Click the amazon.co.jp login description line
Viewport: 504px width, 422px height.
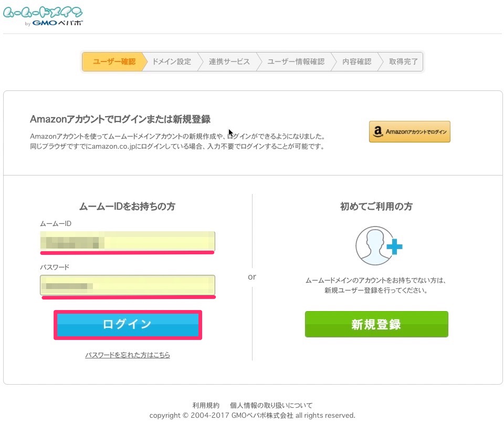click(x=177, y=146)
